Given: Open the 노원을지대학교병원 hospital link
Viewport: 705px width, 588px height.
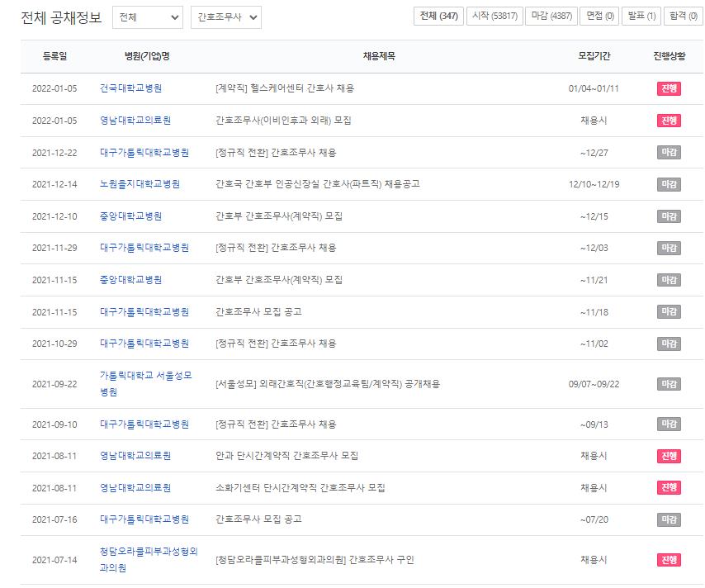Looking at the screenshot, I should 140,184.
